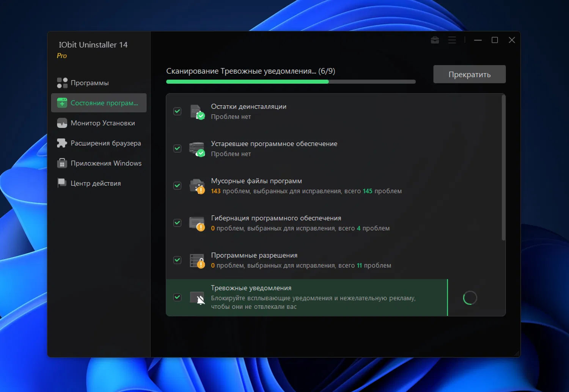Image resolution: width=569 pixels, height=392 pixels.
Task: Toggle the Тревожные уведомления checkbox
Action: 177,297
